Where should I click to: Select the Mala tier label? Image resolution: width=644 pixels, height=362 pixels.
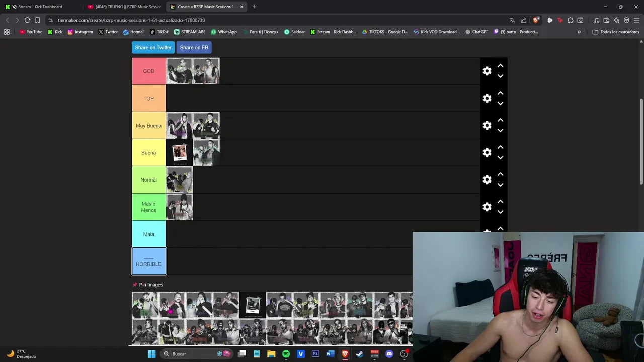click(149, 234)
